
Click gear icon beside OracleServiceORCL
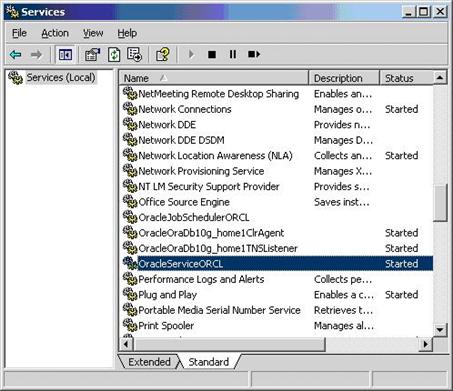point(130,263)
